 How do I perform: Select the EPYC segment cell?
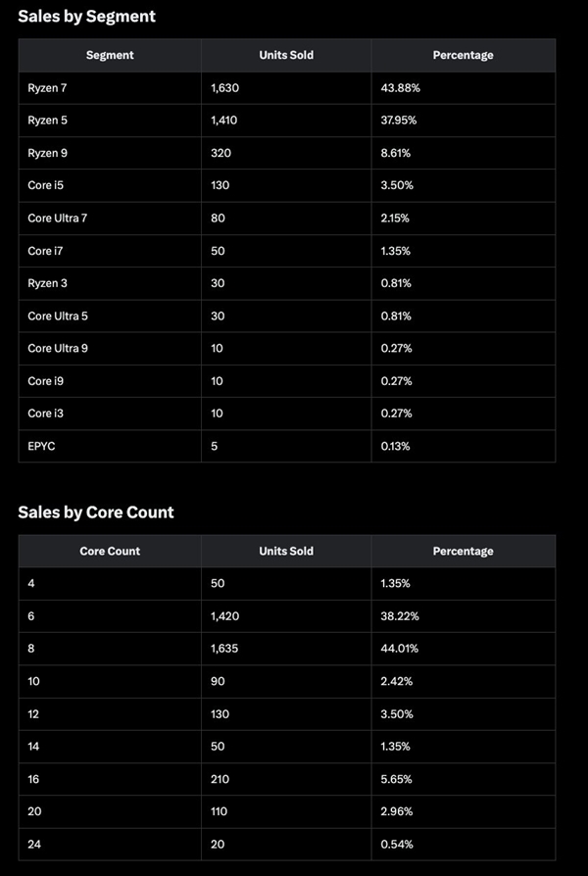42,446
